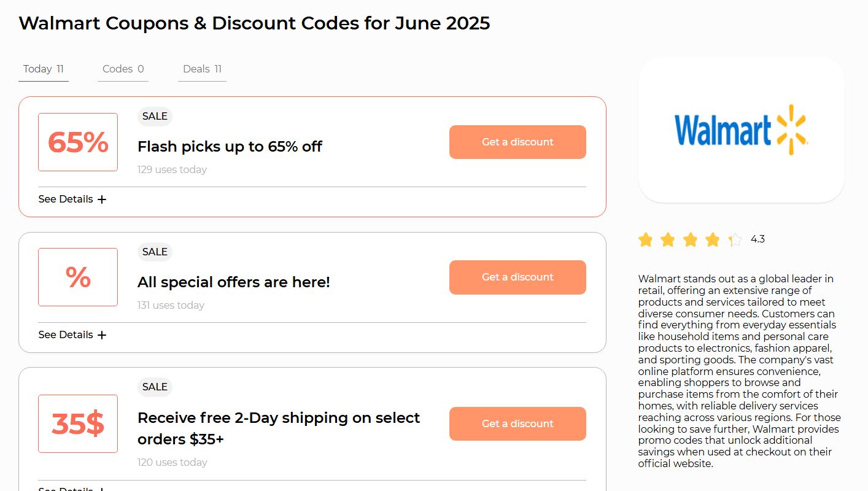Click the half-filled fifth rating star
This screenshot has height=491, width=868.
tap(735, 239)
